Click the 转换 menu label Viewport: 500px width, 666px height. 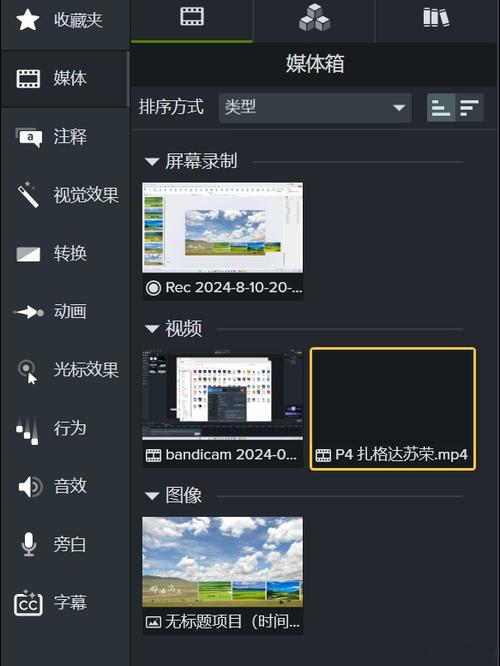(70, 254)
